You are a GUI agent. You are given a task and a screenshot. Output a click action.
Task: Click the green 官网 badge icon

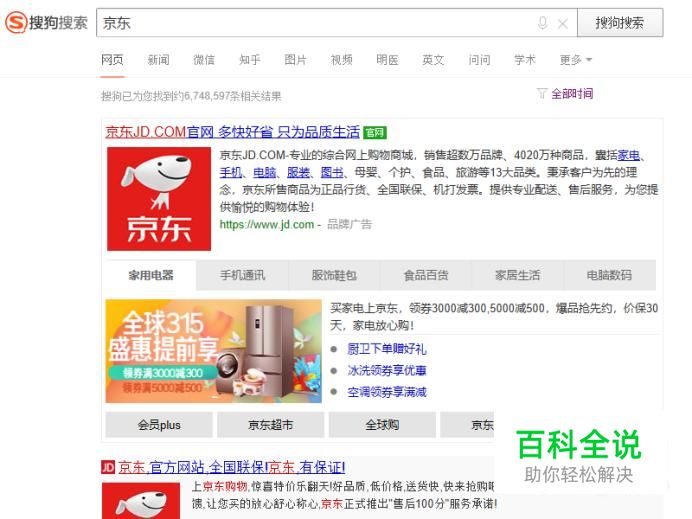(x=375, y=132)
